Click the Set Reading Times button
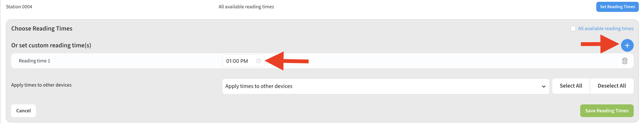Viewport: 644px width, 124px height. click(617, 7)
